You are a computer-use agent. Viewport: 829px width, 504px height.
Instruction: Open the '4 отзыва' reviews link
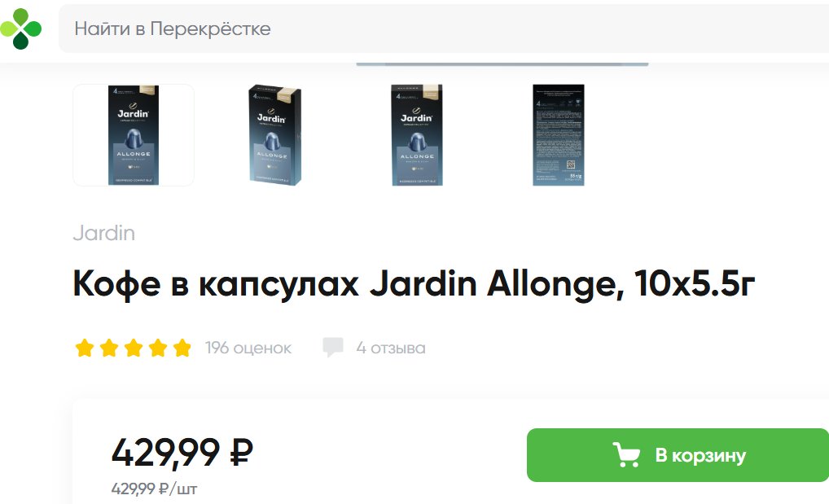391,348
